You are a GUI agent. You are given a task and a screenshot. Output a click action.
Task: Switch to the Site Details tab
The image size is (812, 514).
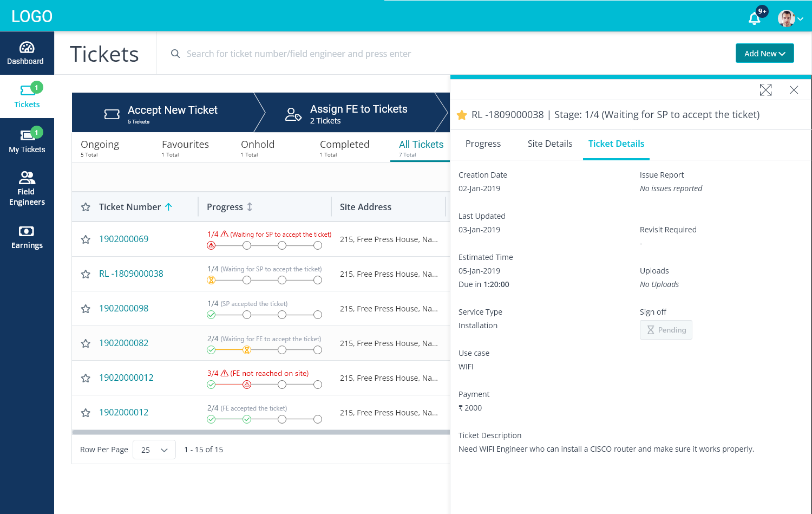coord(549,144)
